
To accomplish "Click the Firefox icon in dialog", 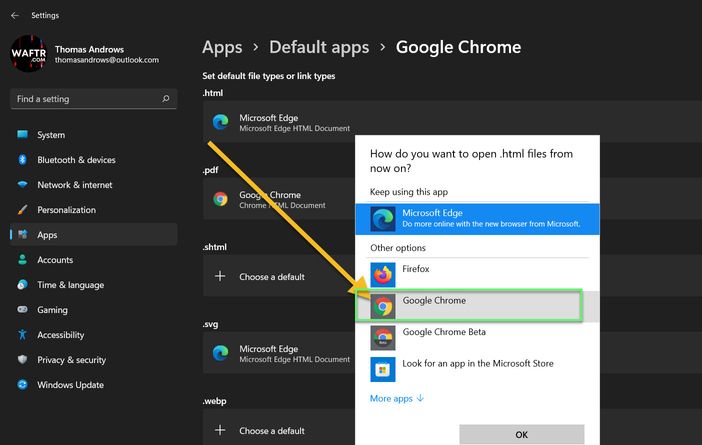I will (x=383, y=274).
